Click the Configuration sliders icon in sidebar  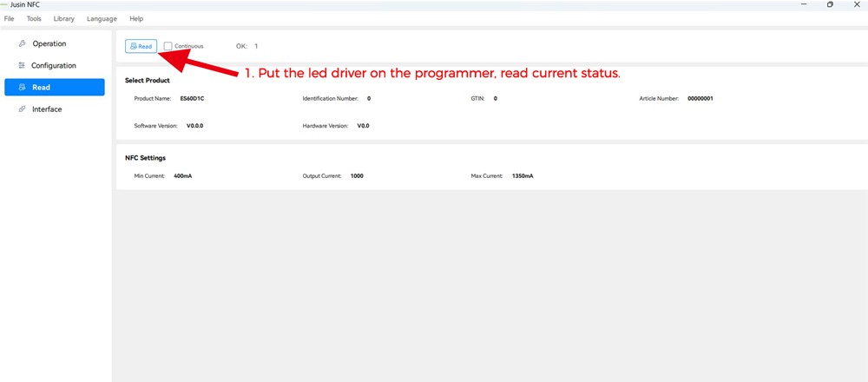click(22, 65)
